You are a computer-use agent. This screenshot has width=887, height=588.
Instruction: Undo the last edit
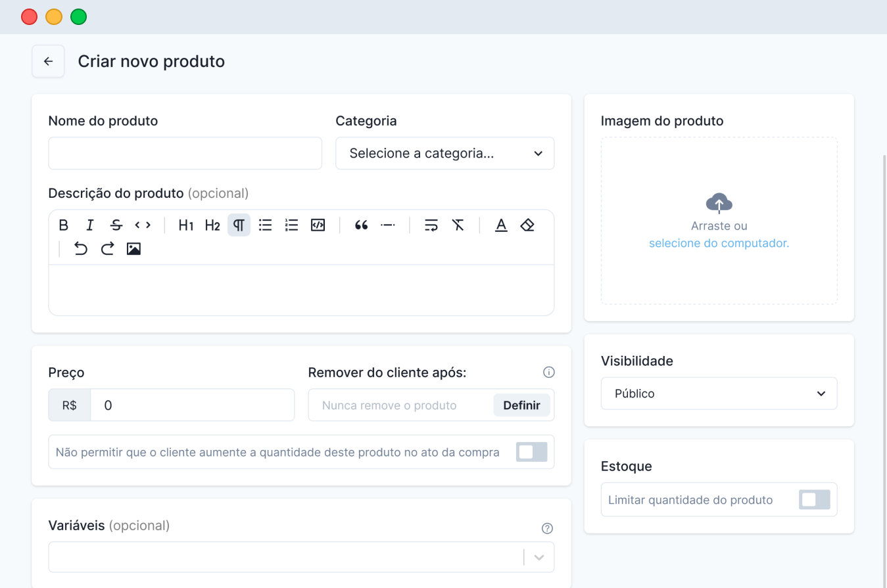point(80,248)
